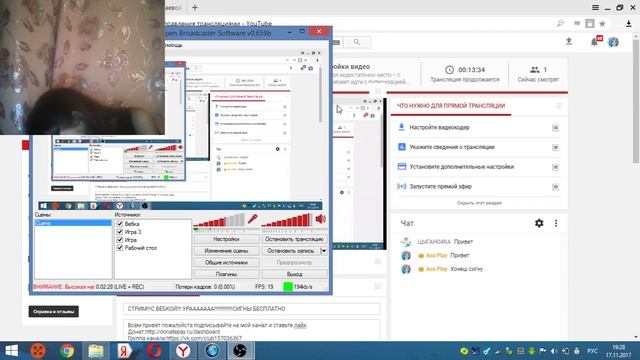Click the Настройки button in OBS
The width and height of the screenshot is (640, 360).
click(226, 239)
